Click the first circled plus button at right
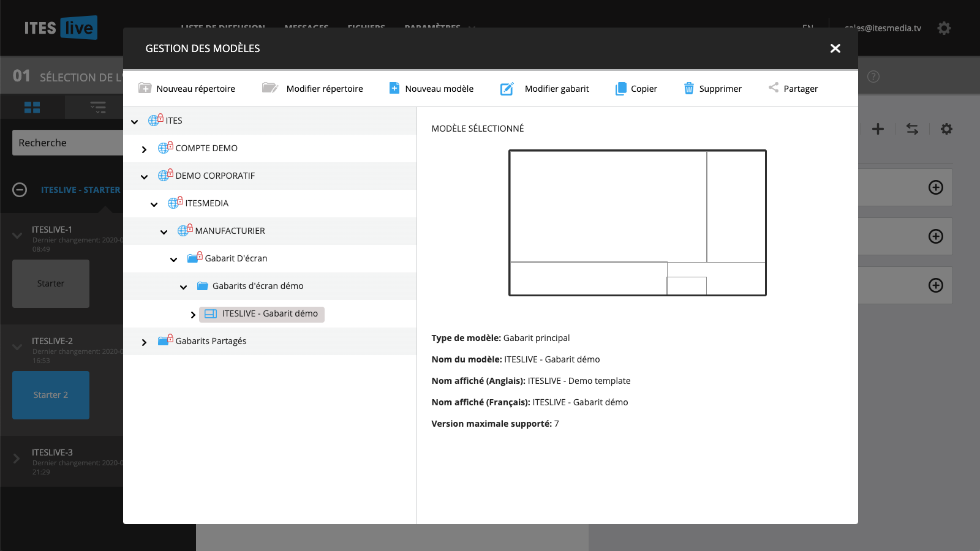Image resolution: width=980 pixels, height=551 pixels. (x=936, y=187)
